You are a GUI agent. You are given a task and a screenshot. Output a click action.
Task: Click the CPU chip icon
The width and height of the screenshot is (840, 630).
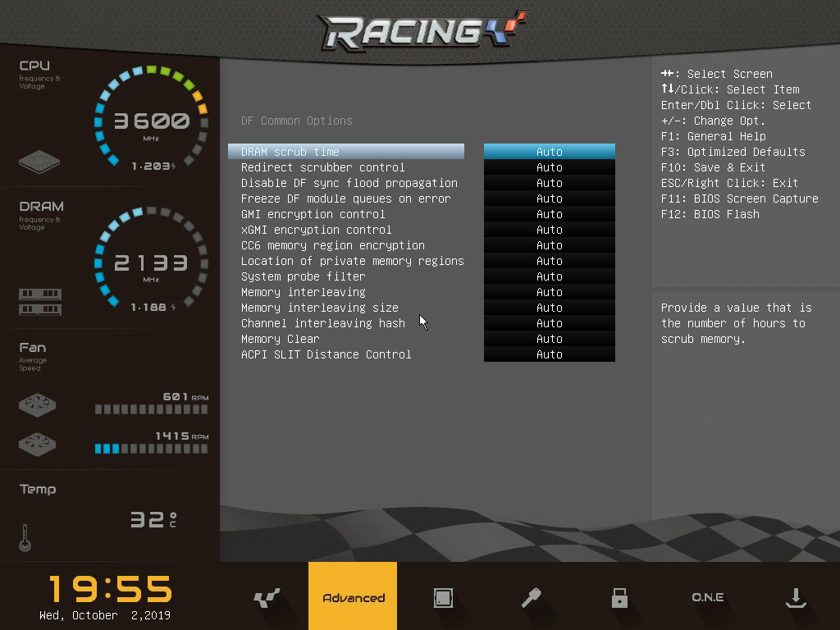(x=39, y=162)
